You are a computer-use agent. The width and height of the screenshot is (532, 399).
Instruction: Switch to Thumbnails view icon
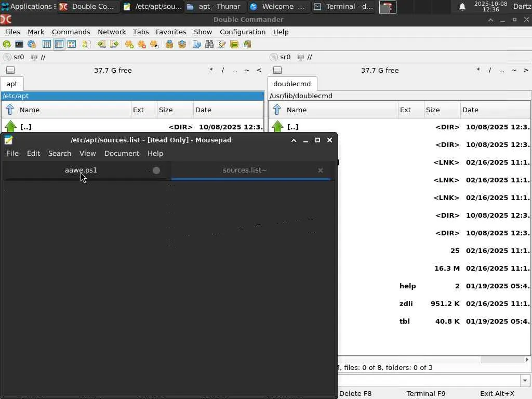(x=72, y=44)
